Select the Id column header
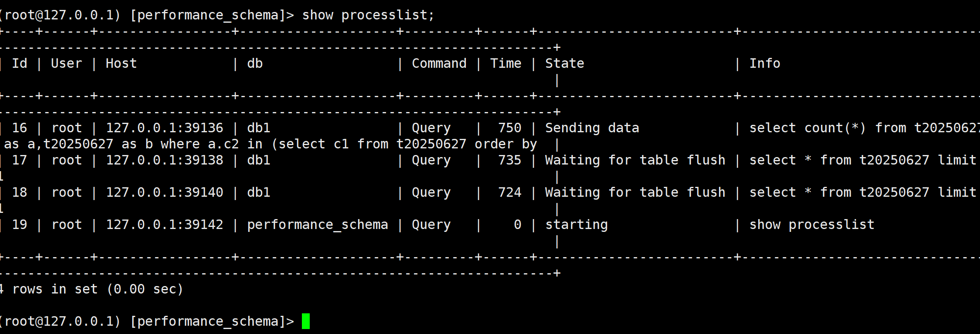980x334 pixels. 19,63
